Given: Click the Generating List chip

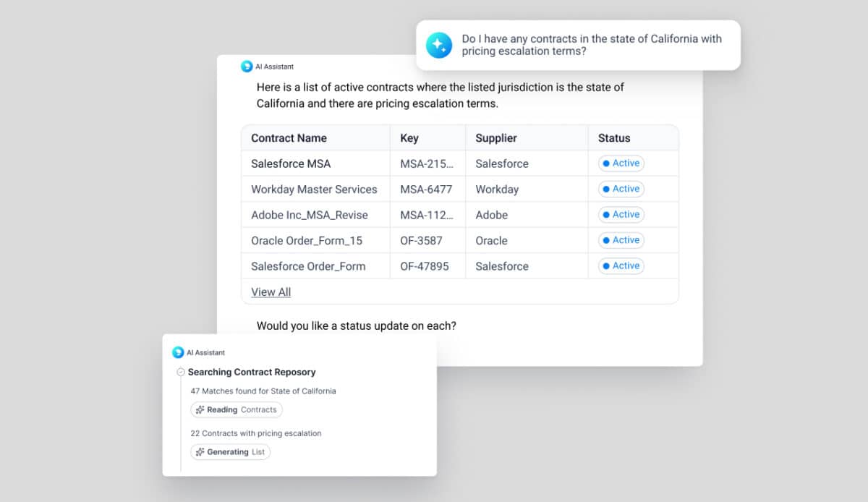Looking at the screenshot, I should coord(230,452).
